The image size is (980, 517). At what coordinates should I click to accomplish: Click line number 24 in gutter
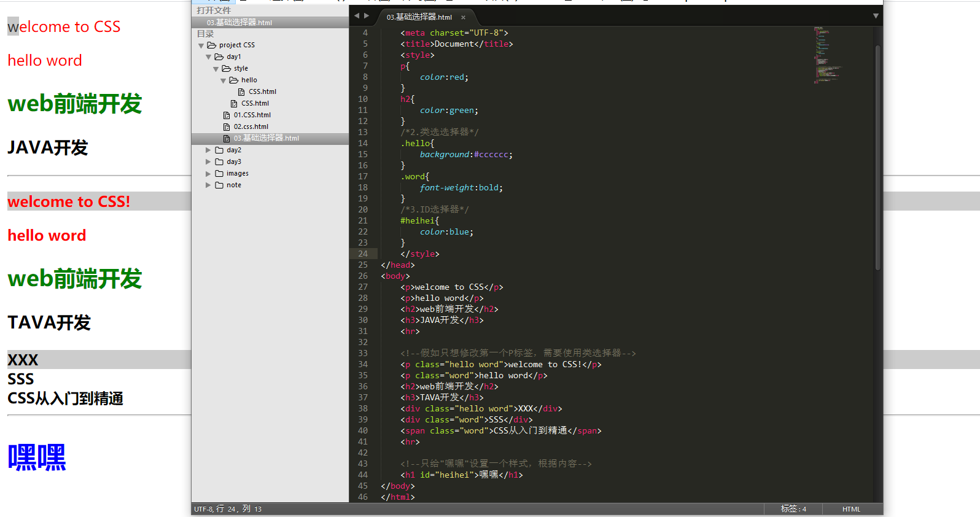(363, 254)
